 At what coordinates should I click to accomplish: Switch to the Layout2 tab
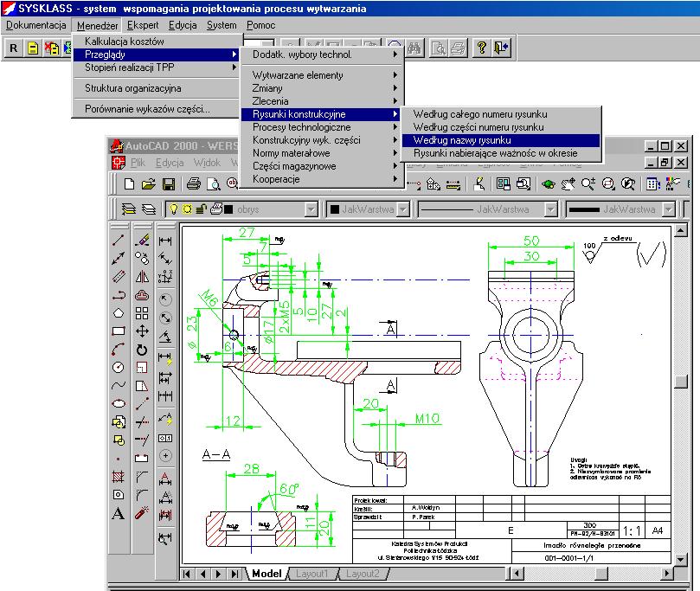pos(363,574)
